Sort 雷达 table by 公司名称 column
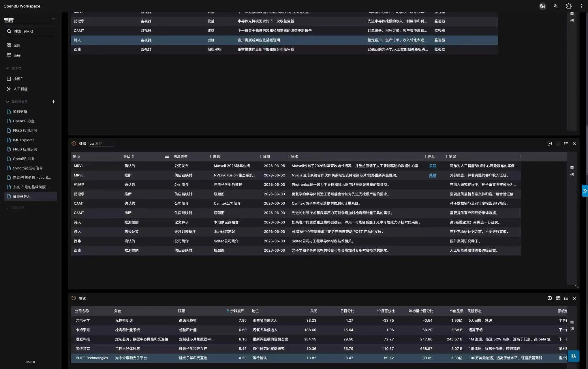588x369 pixels. (82, 311)
